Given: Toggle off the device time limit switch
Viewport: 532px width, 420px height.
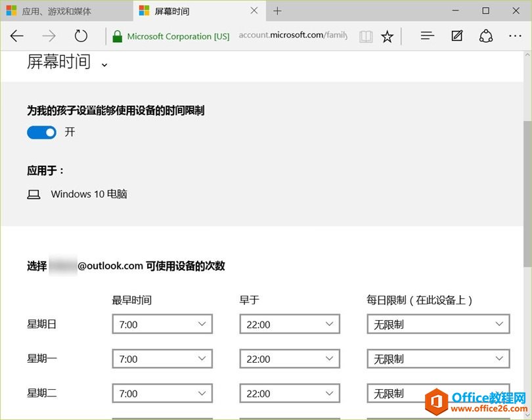Looking at the screenshot, I should [x=41, y=133].
